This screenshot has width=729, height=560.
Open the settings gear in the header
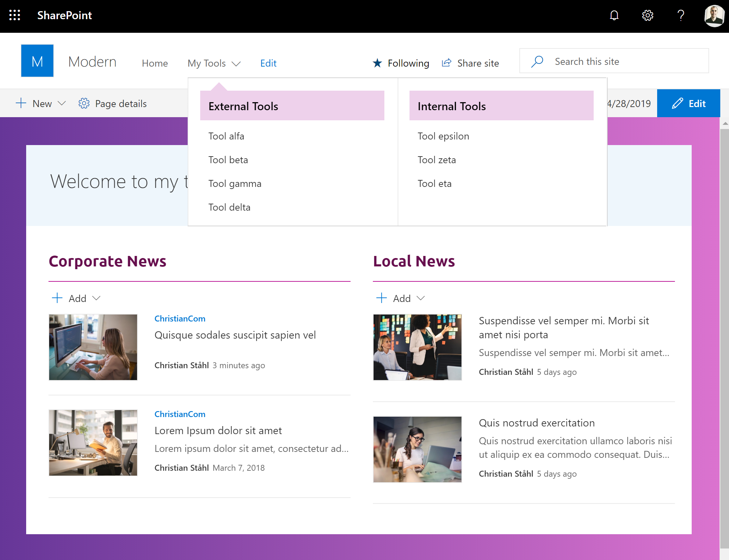pyautogui.click(x=647, y=15)
